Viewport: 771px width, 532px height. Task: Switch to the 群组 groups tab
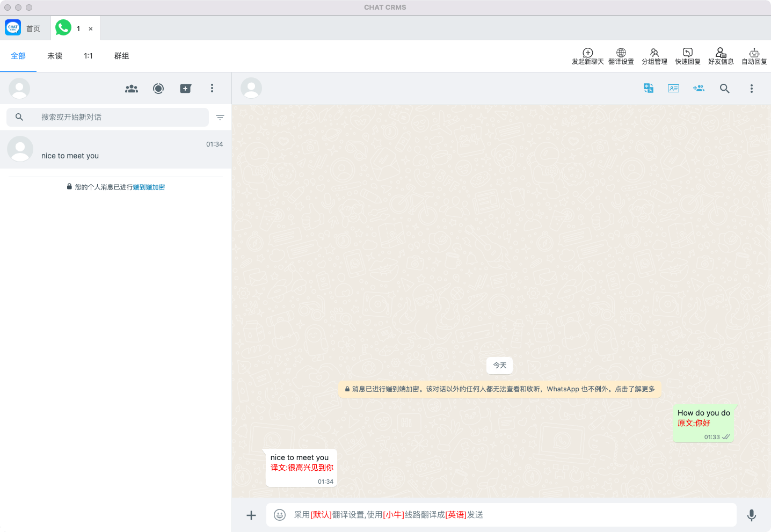pyautogui.click(x=121, y=56)
